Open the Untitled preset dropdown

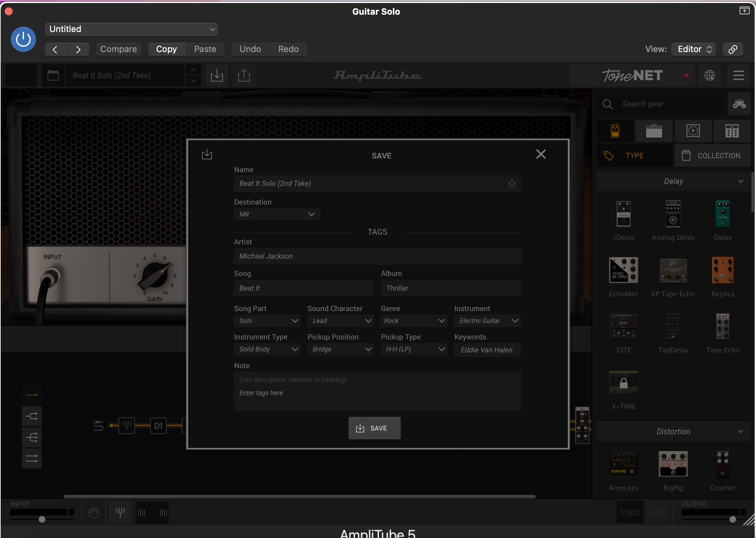[131, 29]
